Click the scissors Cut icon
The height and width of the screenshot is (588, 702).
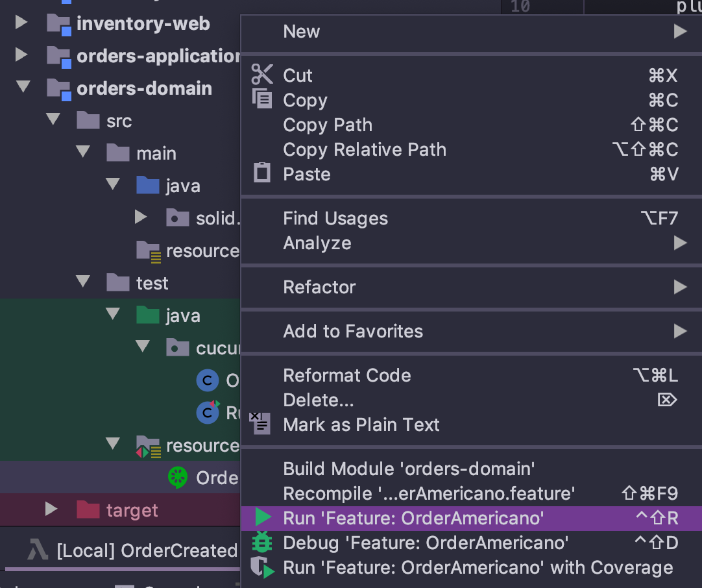[x=262, y=75]
